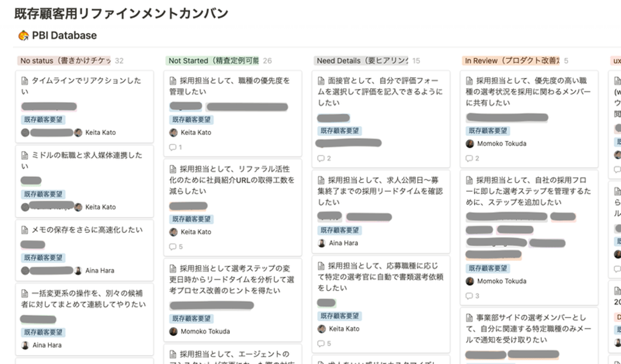Click Momoko Tokuda avatar on 優先度の高い職種 card
Screen dimensions: 621x364
(470, 144)
